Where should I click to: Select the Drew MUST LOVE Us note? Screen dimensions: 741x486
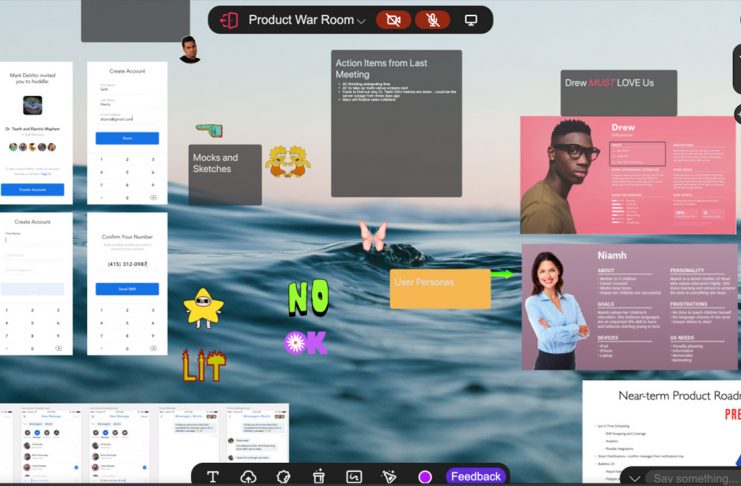tap(619, 93)
